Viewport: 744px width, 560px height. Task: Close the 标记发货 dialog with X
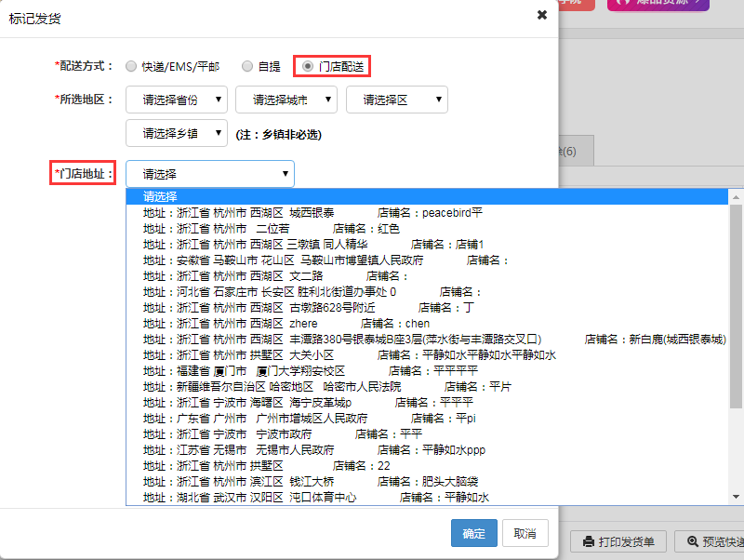tap(542, 15)
